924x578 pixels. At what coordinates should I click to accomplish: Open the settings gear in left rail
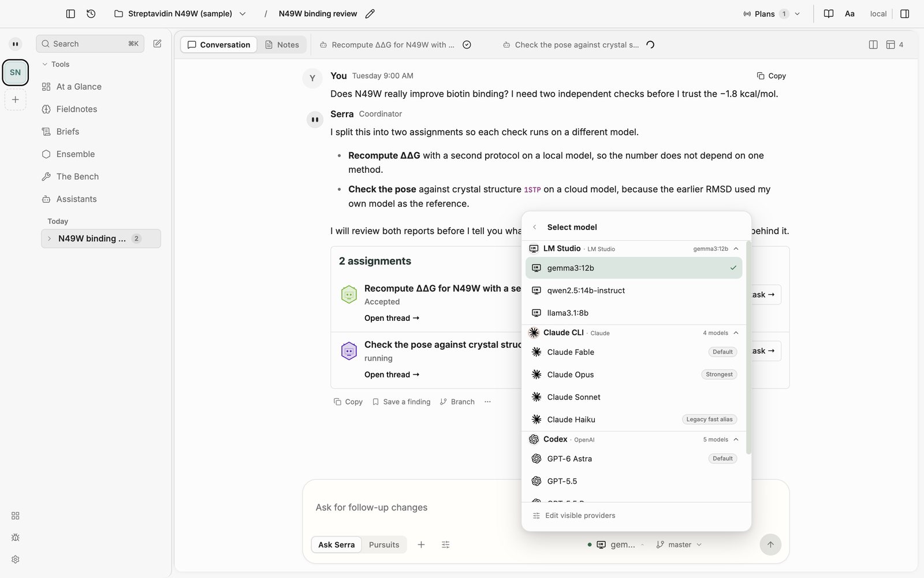coord(16,560)
